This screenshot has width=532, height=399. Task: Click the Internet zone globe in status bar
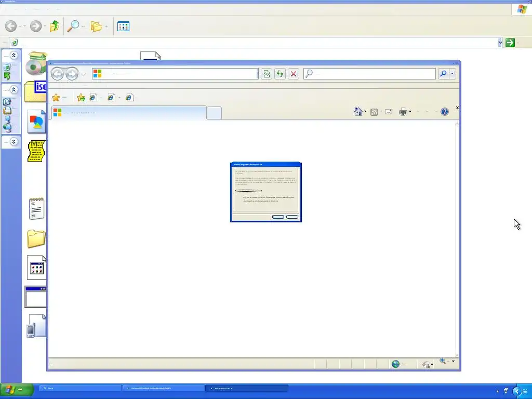(x=395, y=364)
